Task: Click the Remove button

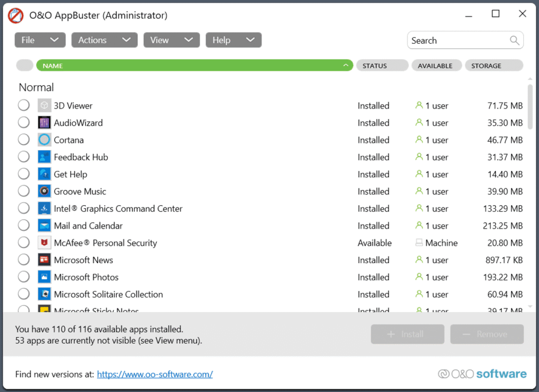Action: pyautogui.click(x=486, y=334)
